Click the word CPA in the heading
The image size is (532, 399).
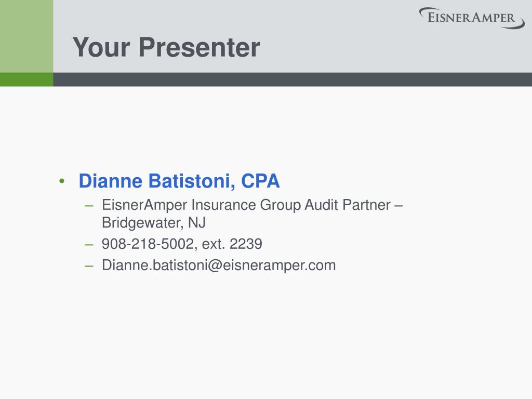pos(260,181)
